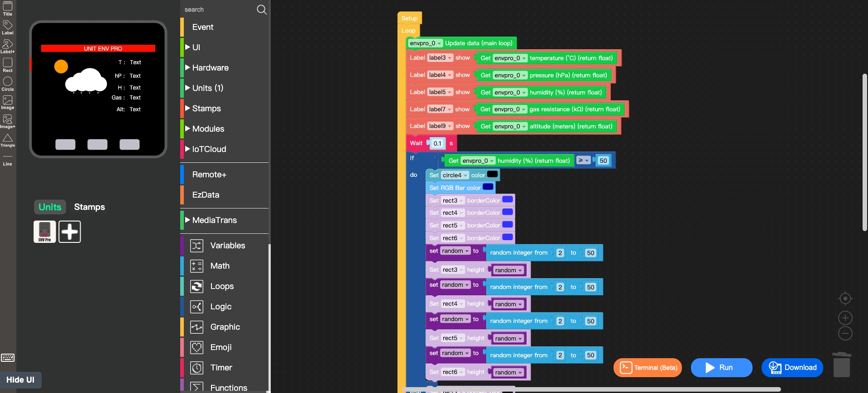Expand the Units (1) category
The height and width of the screenshot is (393, 868).
(207, 88)
